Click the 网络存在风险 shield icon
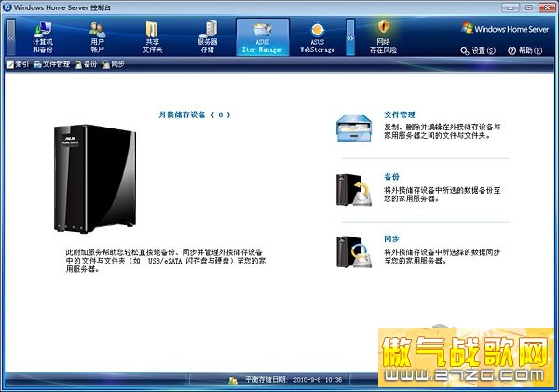Image resolution: width=559 pixels, height=392 pixels. pyautogui.click(x=383, y=26)
